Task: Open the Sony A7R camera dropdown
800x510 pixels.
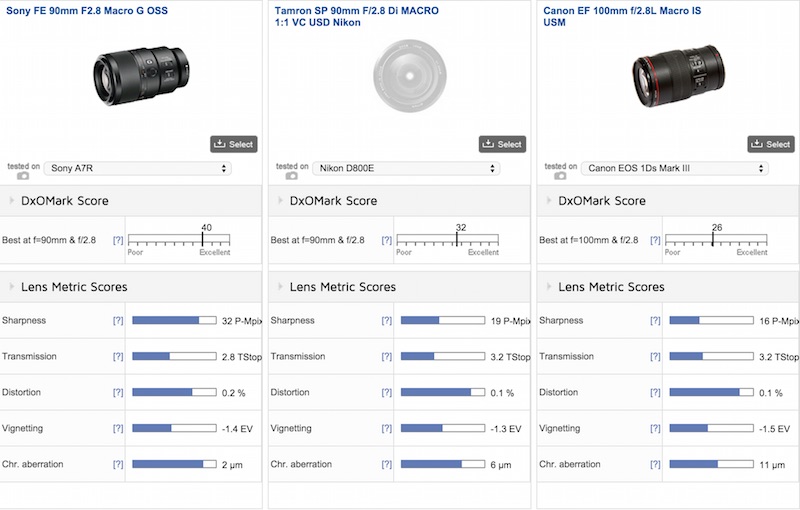Action: (139, 169)
